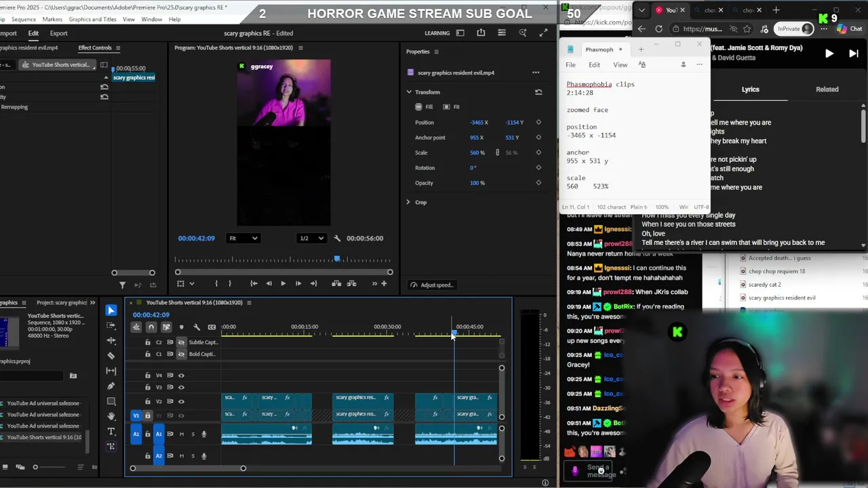Screen dimensions: 868x488
Task: Toggle constrain proportions link for Scale
Action: click(497, 152)
